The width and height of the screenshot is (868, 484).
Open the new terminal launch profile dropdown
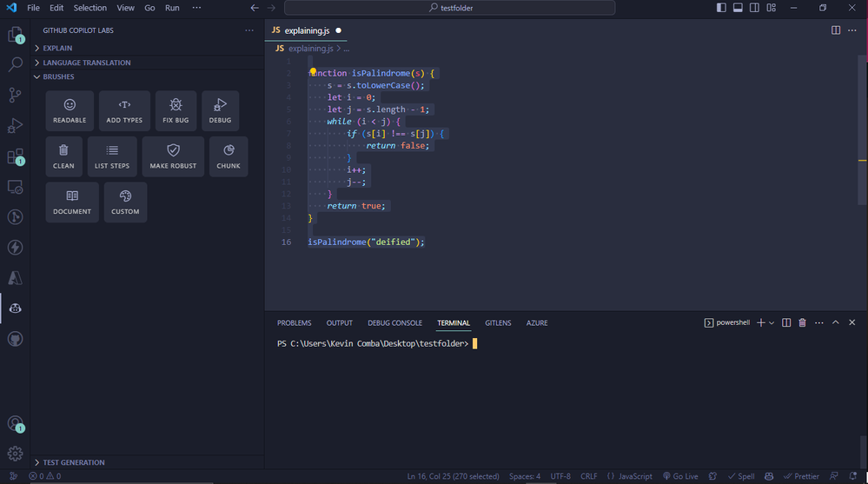tap(772, 322)
